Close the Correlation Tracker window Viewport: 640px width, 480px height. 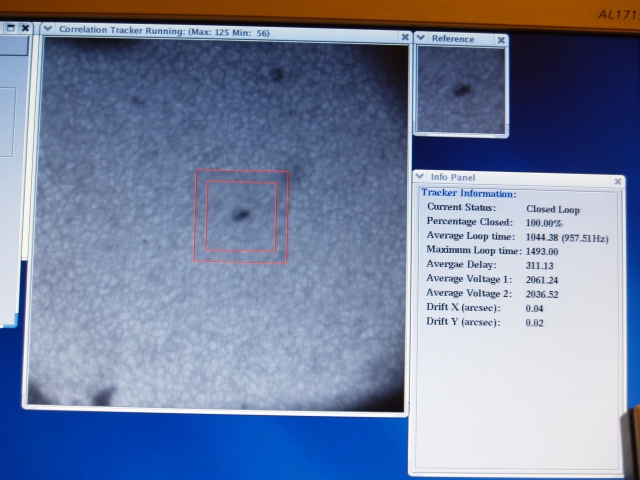404,37
